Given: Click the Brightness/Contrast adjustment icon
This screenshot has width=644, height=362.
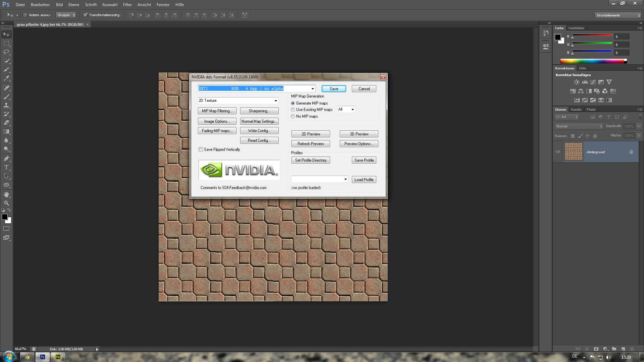Looking at the screenshot, I should [576, 82].
